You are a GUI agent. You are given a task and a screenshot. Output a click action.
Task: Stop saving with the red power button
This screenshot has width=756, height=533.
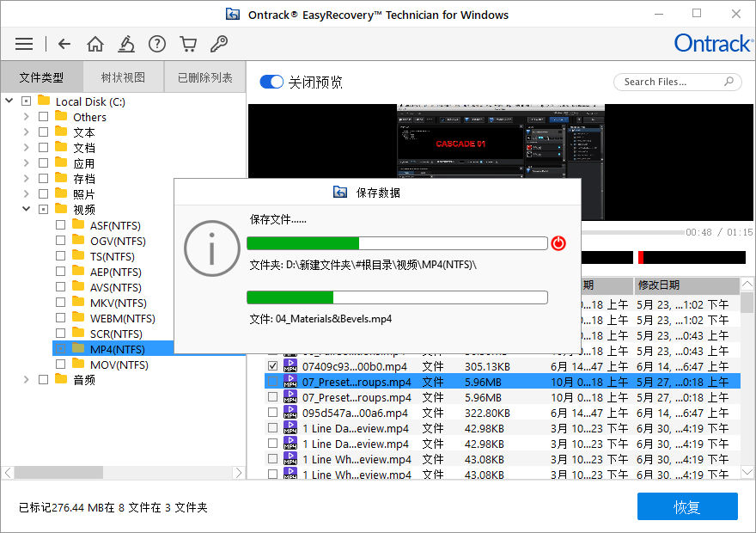tap(558, 243)
